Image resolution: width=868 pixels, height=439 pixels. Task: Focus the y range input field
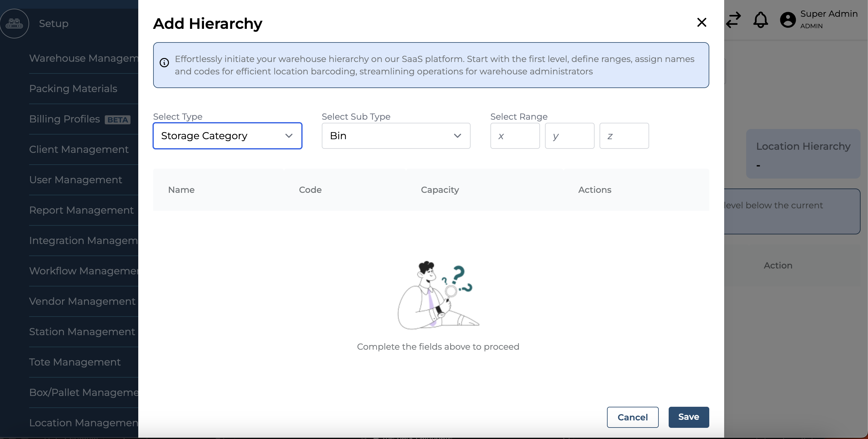pos(569,136)
